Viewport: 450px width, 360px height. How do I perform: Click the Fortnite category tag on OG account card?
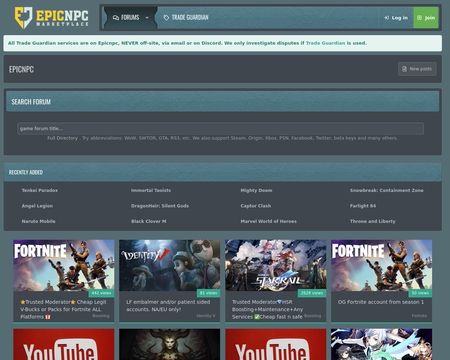click(x=419, y=316)
